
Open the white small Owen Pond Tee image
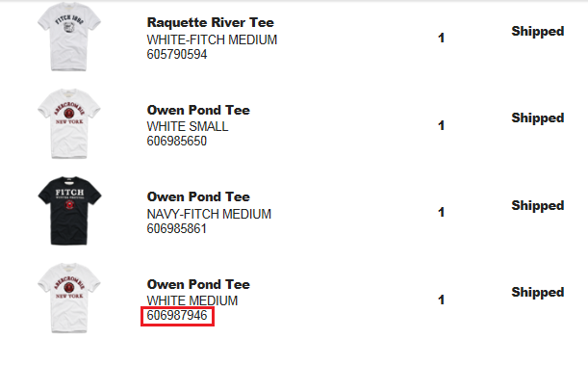coord(69,124)
